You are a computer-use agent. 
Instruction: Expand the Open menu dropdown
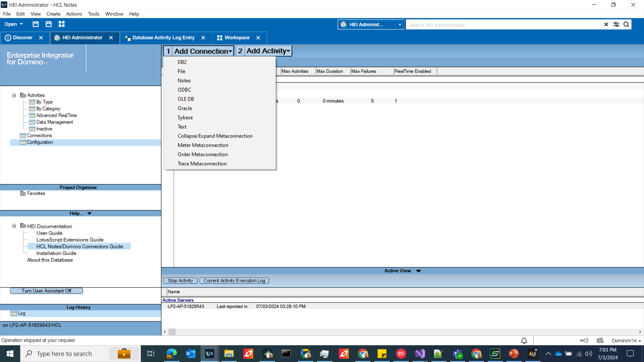14,24
